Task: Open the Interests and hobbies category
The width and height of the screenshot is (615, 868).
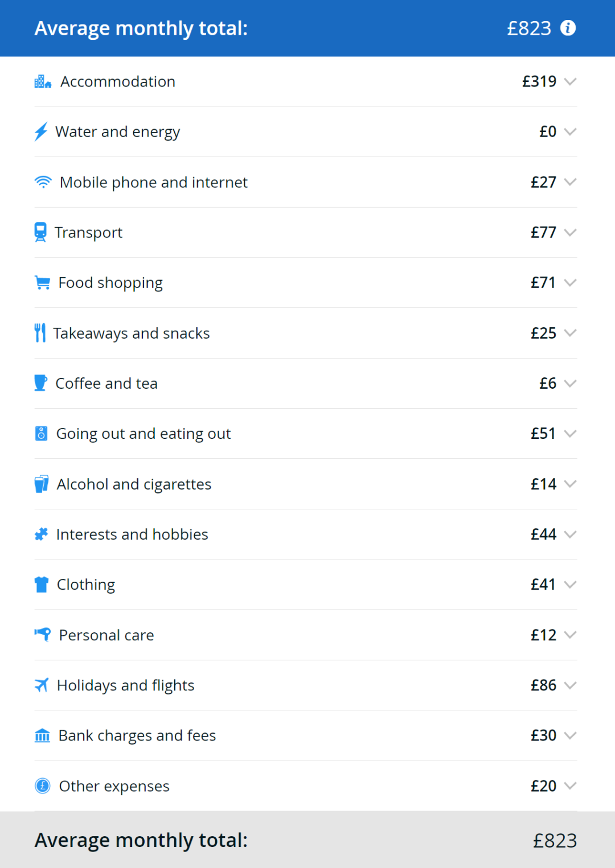Action: [306, 534]
